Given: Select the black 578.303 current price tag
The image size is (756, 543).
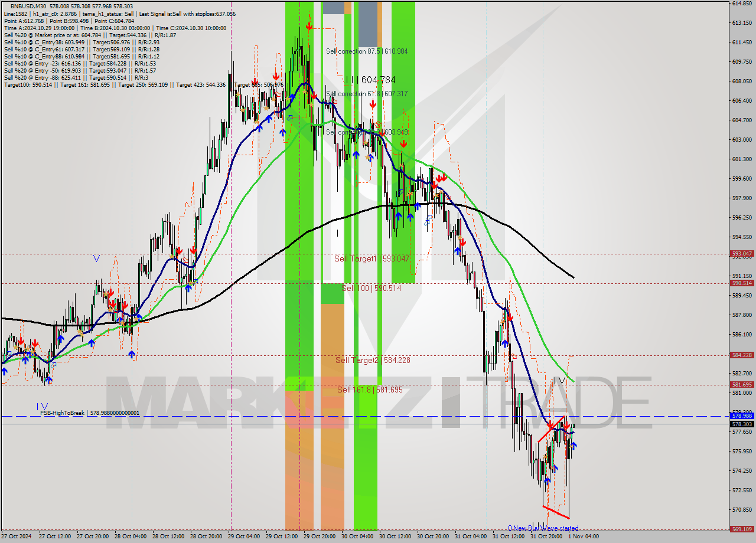Looking at the screenshot, I should click(742, 424).
